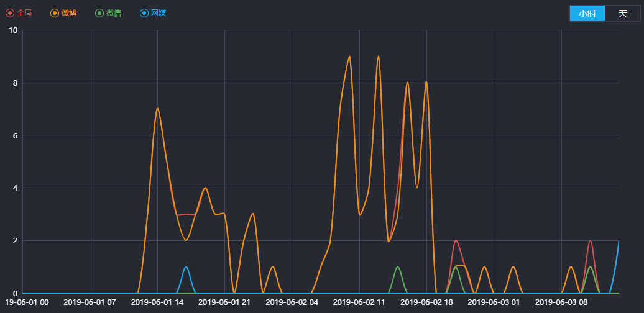
Task: Toggle the 微信 legend series marker
Action: point(99,13)
